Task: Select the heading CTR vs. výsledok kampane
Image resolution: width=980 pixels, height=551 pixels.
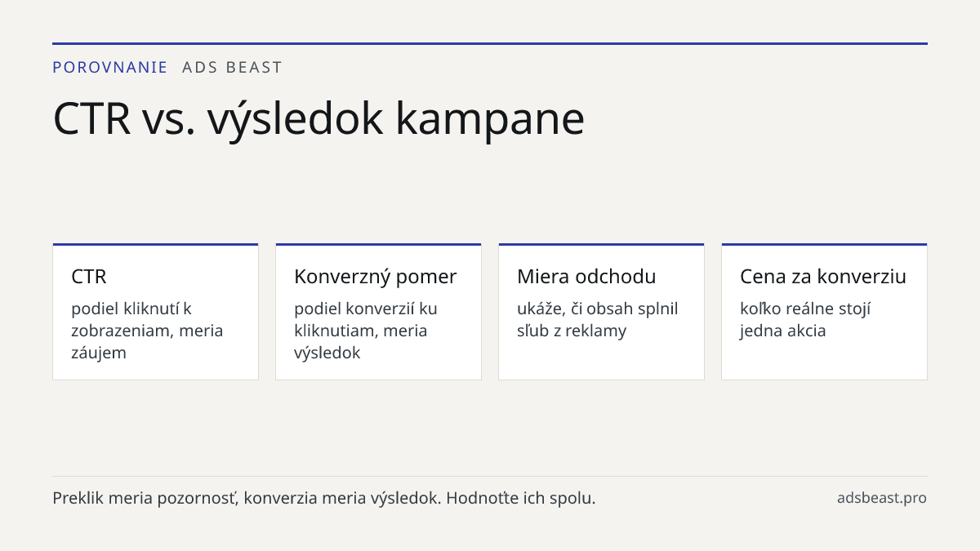Action: [318, 118]
